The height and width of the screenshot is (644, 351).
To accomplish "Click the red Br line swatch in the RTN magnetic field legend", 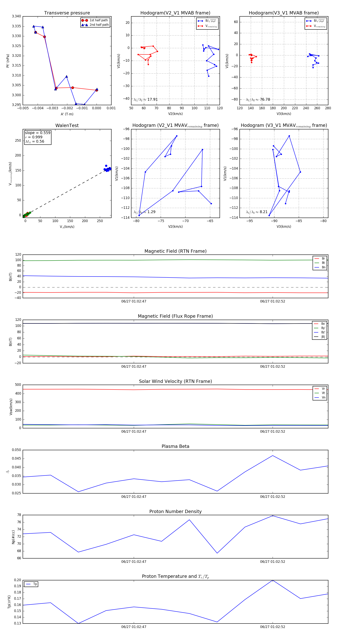I will (316, 259).
